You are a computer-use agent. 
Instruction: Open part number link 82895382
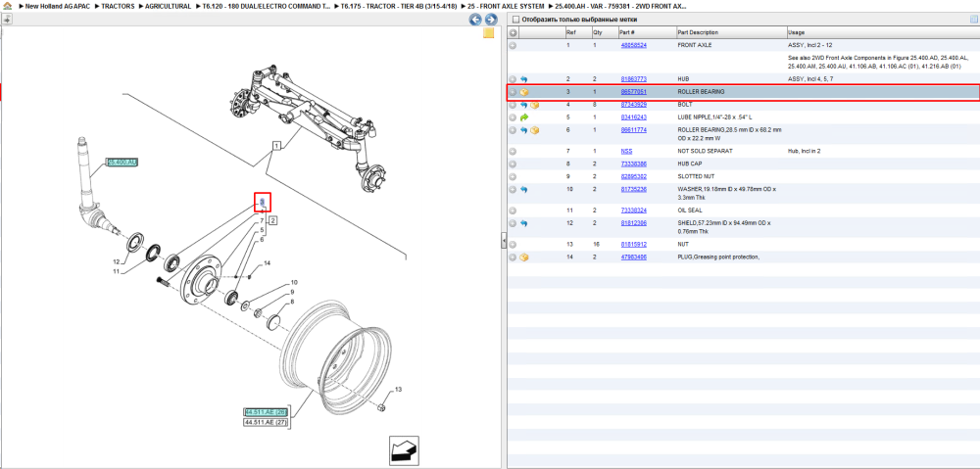pos(633,177)
